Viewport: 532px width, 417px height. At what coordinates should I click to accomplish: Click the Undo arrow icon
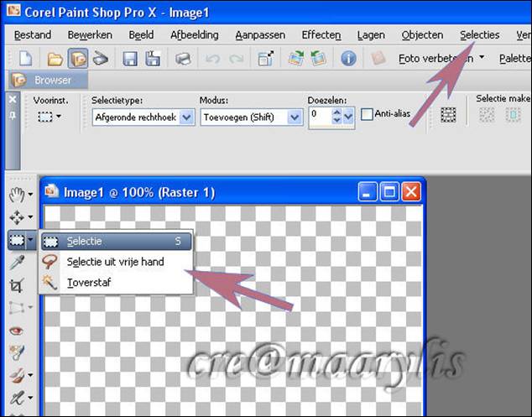click(213, 59)
